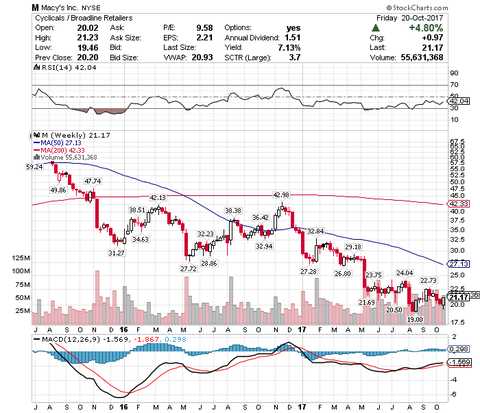Click the 42.33 MA(200) tag on right axis
Image resolution: width=480 pixels, height=413 pixels.
click(459, 204)
